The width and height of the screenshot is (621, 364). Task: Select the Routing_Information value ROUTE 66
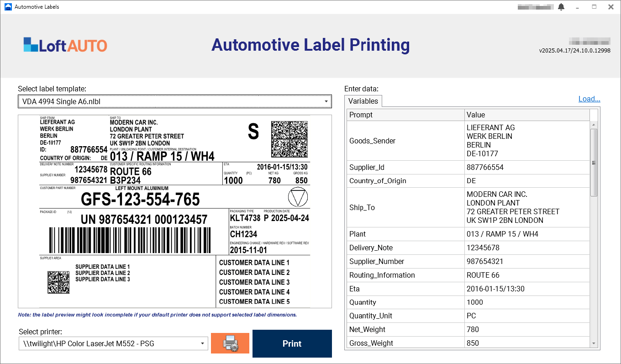(x=527, y=275)
